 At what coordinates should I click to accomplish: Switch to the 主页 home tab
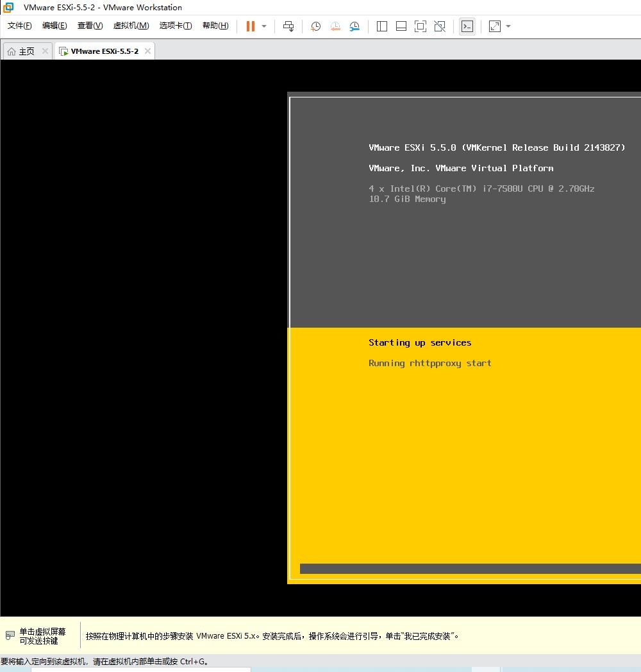click(x=22, y=51)
